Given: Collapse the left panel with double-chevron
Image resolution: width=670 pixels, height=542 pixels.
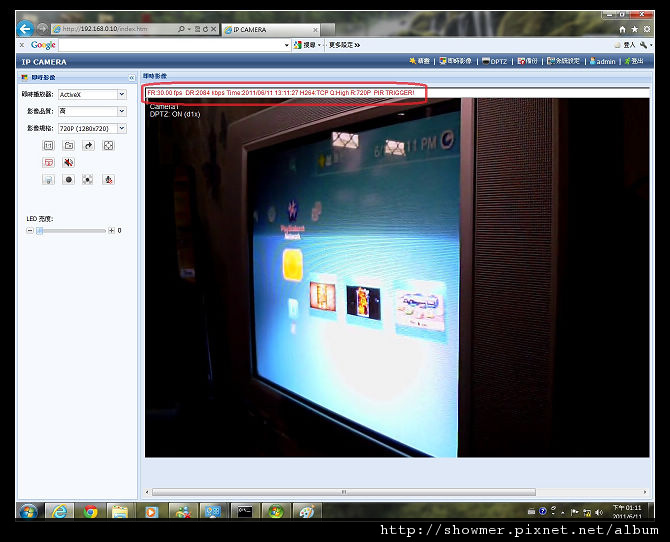Looking at the screenshot, I should (x=132, y=78).
